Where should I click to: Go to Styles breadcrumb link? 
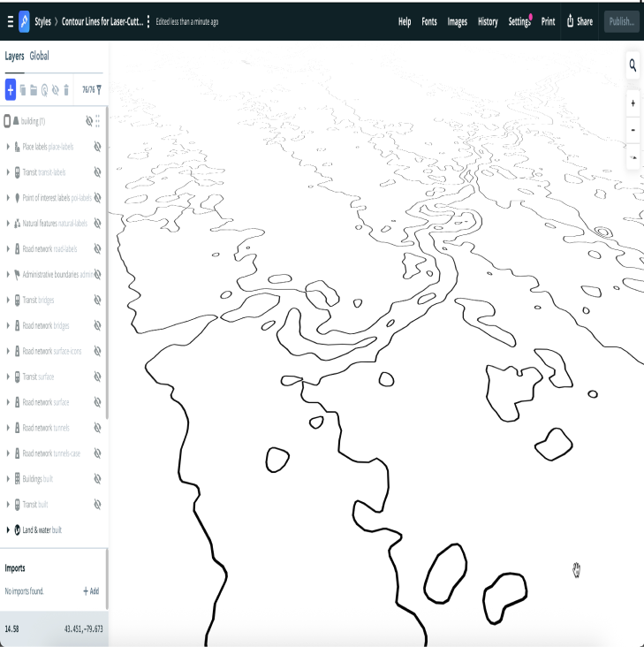coord(42,21)
